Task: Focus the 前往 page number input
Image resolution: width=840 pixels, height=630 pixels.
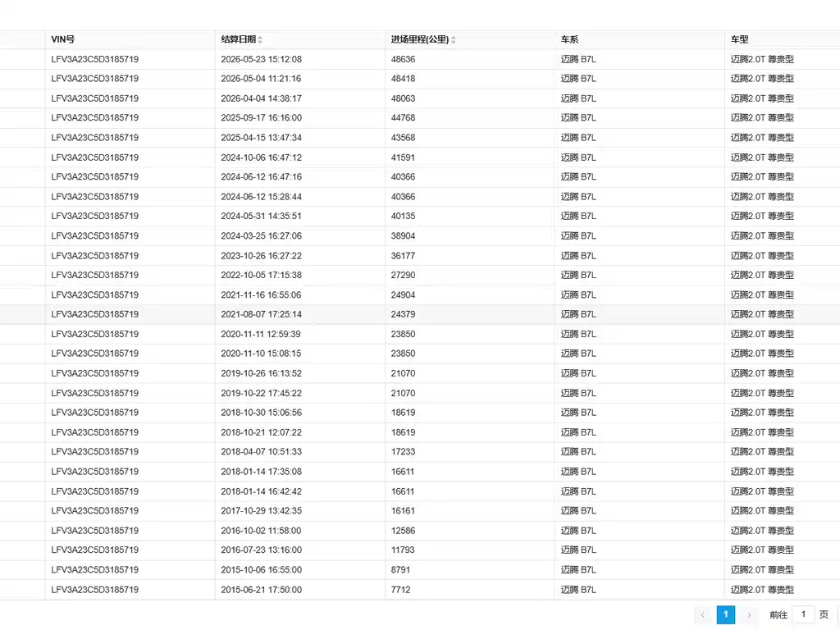Action: click(803, 614)
